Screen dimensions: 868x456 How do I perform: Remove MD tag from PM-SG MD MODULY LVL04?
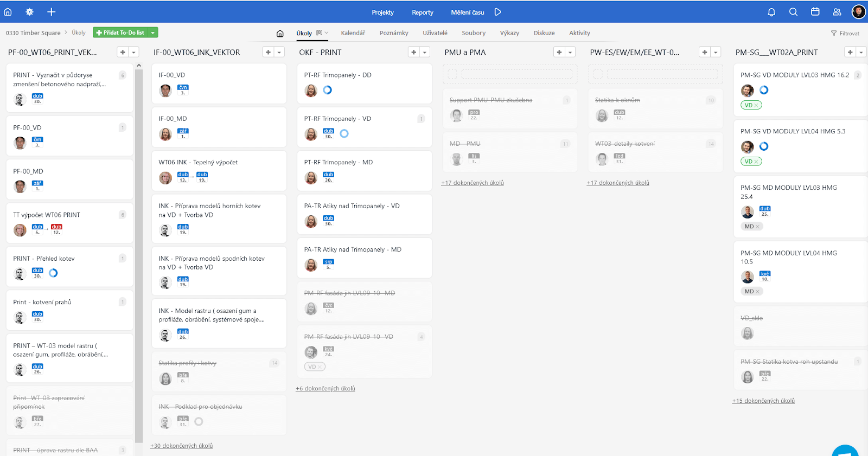(x=758, y=292)
